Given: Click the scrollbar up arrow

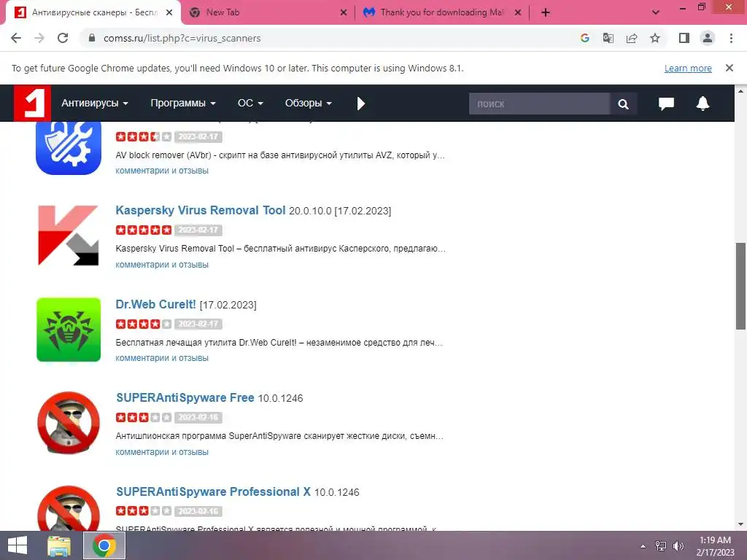Looking at the screenshot, I should pyautogui.click(x=741, y=90).
